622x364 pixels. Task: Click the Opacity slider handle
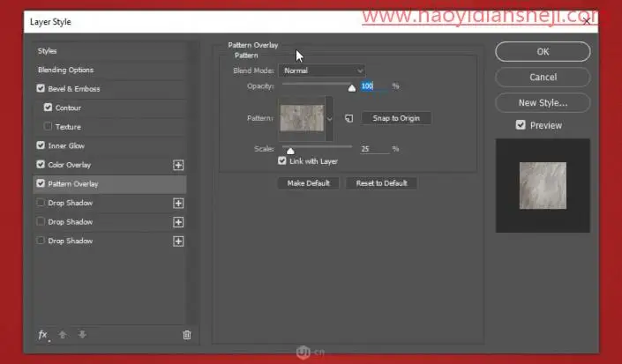[x=352, y=88]
